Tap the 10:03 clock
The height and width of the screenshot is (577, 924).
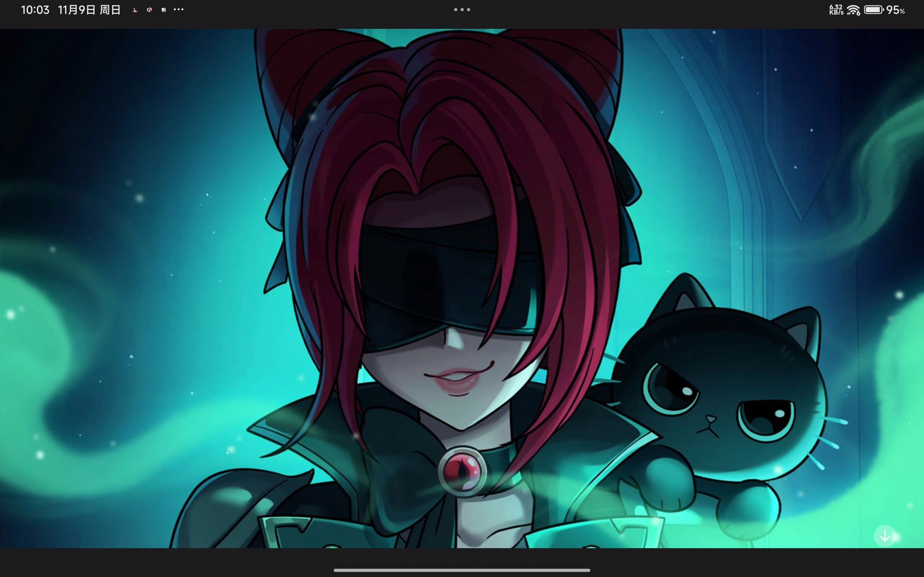click(x=35, y=10)
